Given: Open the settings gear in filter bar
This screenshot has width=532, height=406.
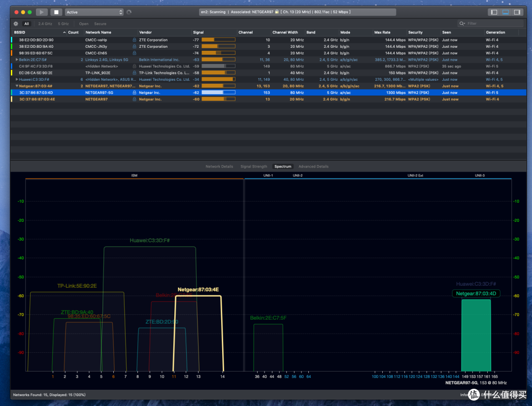Looking at the screenshot, I should coord(16,24).
